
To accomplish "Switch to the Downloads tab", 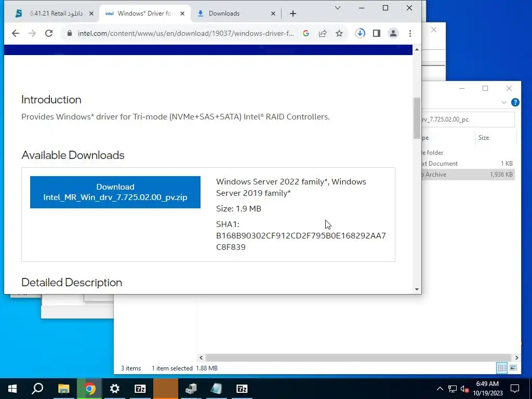I will tap(236, 14).
